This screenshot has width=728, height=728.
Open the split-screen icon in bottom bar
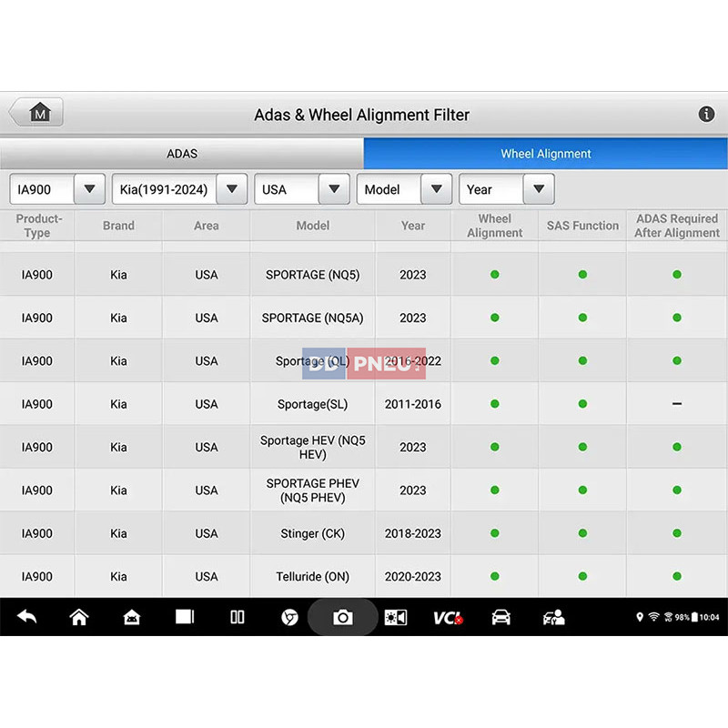click(x=238, y=617)
